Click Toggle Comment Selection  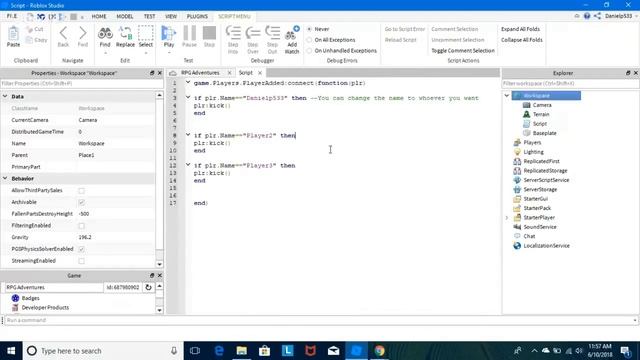click(x=463, y=51)
